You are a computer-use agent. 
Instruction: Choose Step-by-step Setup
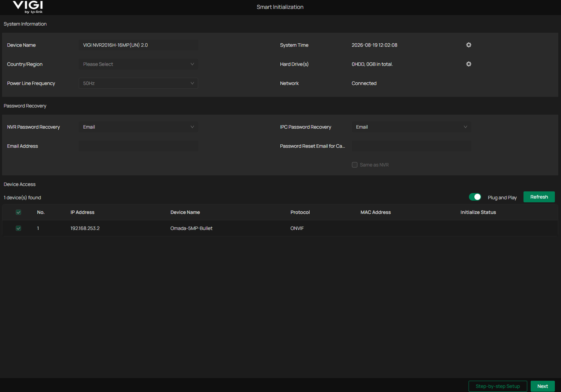pos(498,386)
